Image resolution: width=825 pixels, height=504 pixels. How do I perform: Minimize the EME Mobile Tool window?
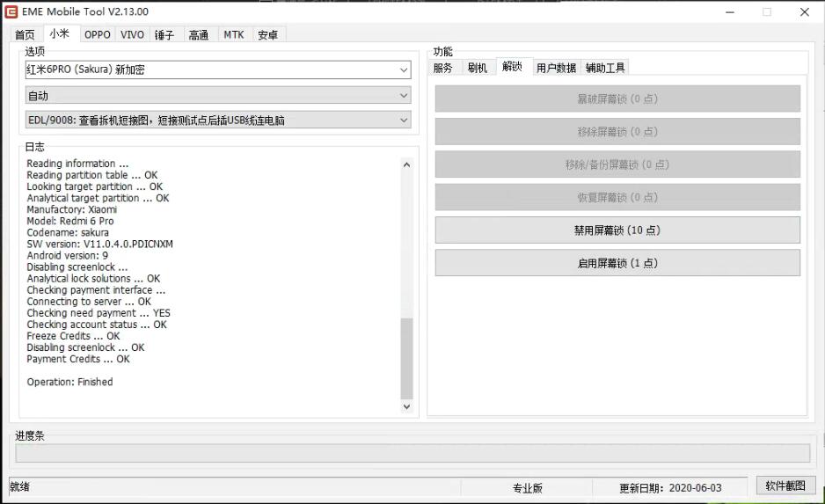click(x=730, y=12)
